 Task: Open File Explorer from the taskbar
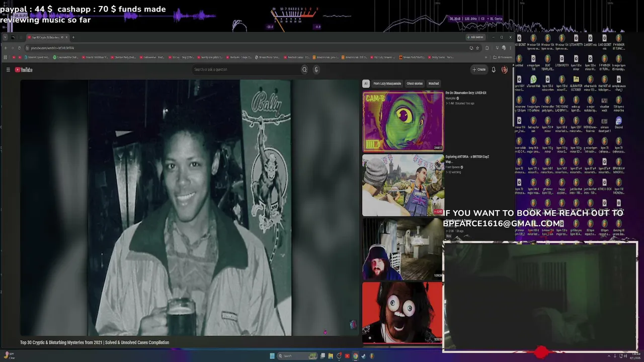[x=331, y=356]
